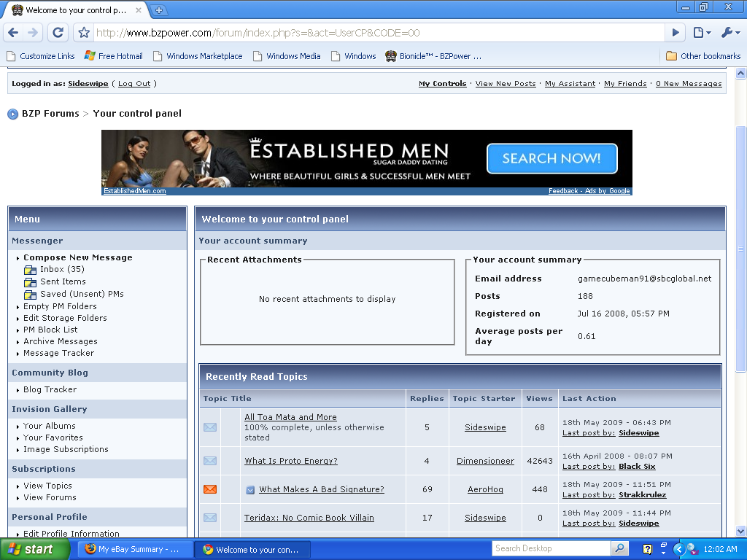Open Edit Profile Information
The width and height of the screenshot is (747, 560).
71,533
